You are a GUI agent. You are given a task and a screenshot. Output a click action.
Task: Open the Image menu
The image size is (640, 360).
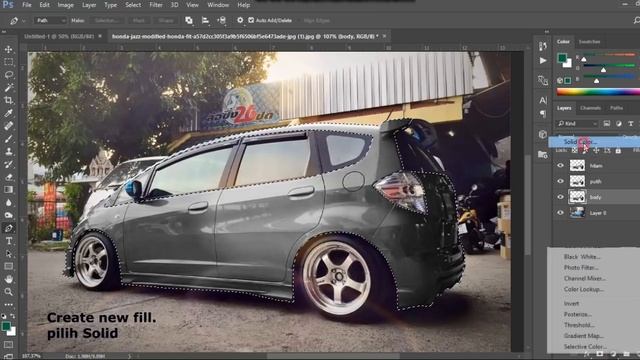[65, 5]
